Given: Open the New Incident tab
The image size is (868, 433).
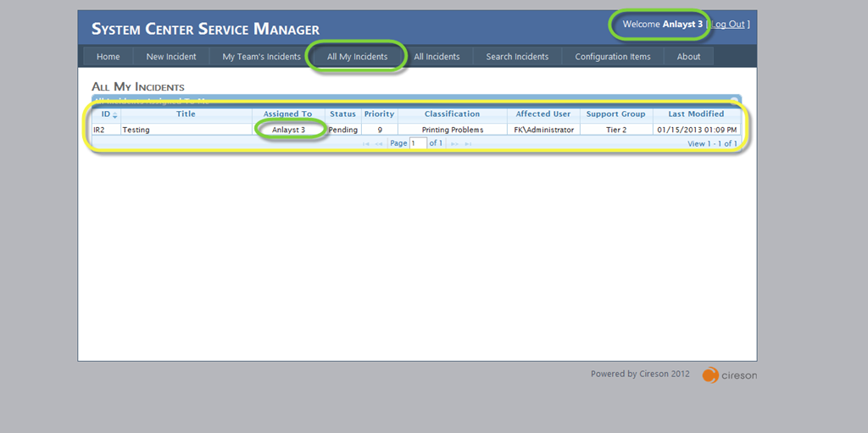Looking at the screenshot, I should [171, 57].
